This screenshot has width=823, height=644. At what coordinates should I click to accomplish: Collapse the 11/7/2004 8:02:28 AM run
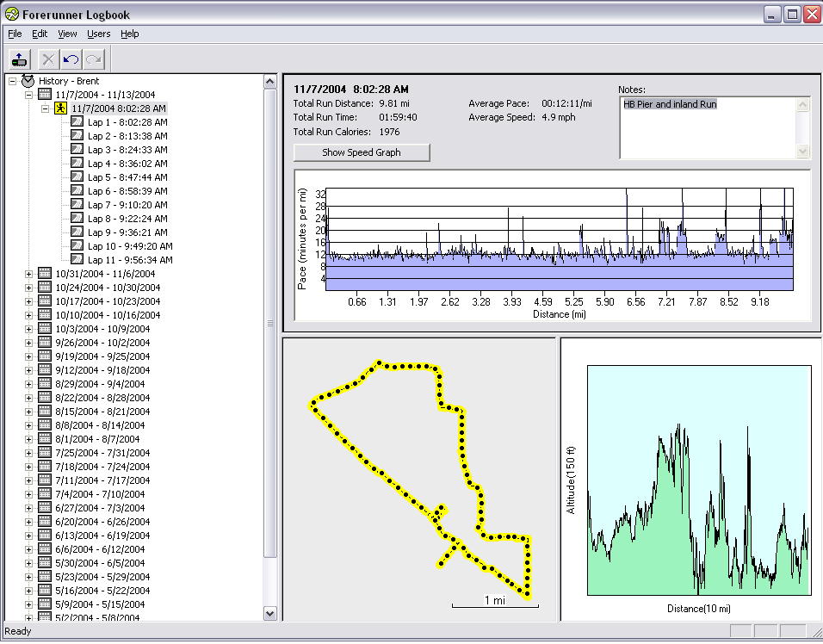coord(45,108)
